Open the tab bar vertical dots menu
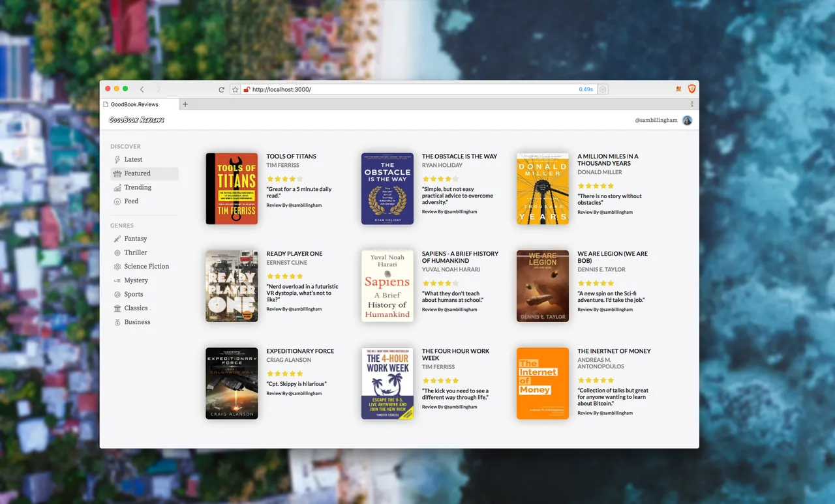The width and height of the screenshot is (835, 504). (x=692, y=104)
